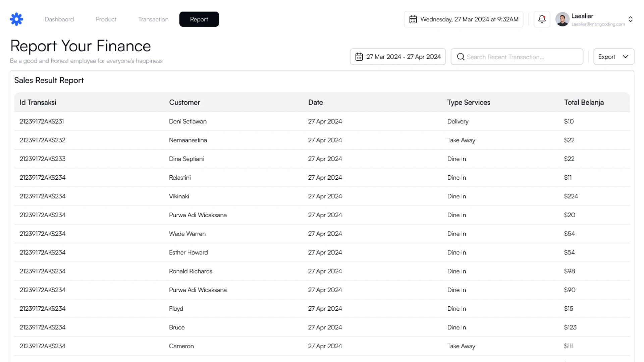Select the Report navigation item
Image resolution: width=644 pixels, height=362 pixels.
(x=199, y=19)
